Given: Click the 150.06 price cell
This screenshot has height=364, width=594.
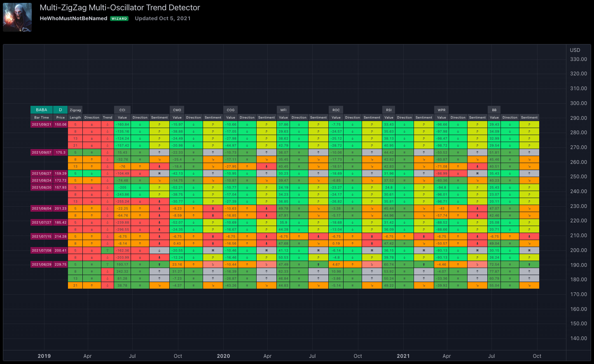Looking at the screenshot, I should tap(61, 124).
